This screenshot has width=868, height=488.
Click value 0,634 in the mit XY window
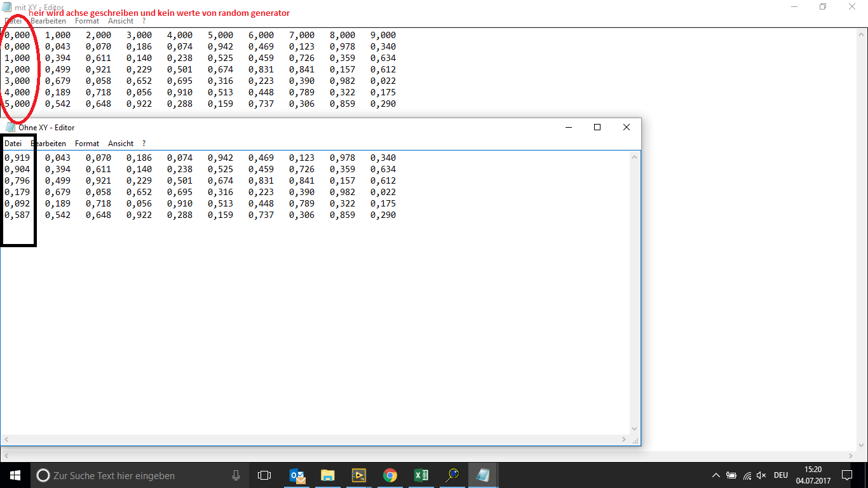tap(383, 58)
